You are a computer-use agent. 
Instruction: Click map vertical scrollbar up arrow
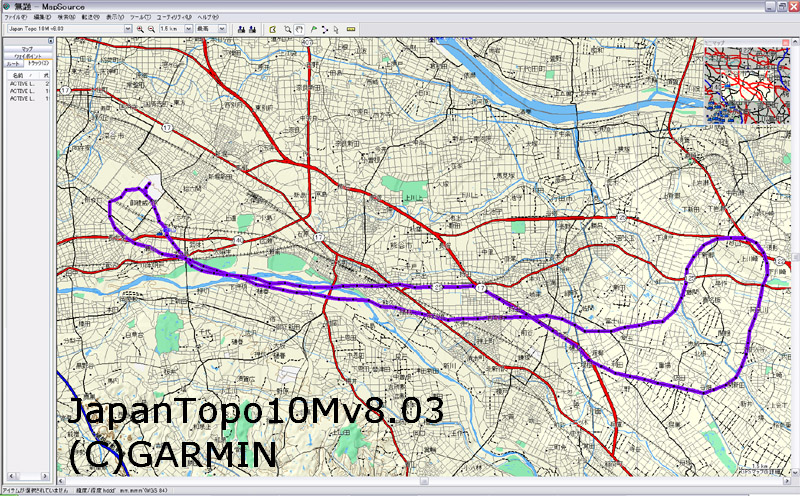(x=795, y=41)
